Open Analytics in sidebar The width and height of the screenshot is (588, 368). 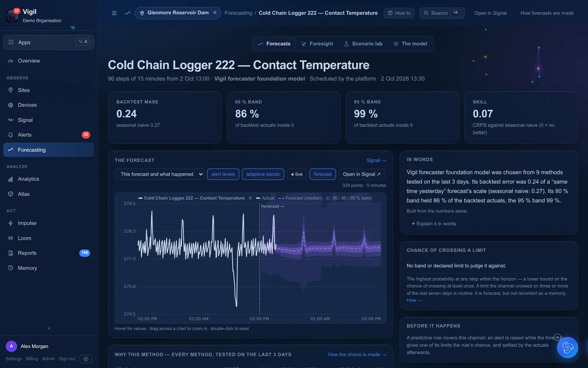(49, 179)
